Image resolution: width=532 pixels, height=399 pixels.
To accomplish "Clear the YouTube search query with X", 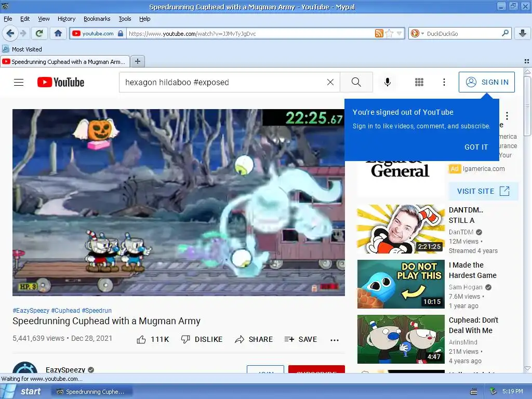I will click(x=330, y=82).
